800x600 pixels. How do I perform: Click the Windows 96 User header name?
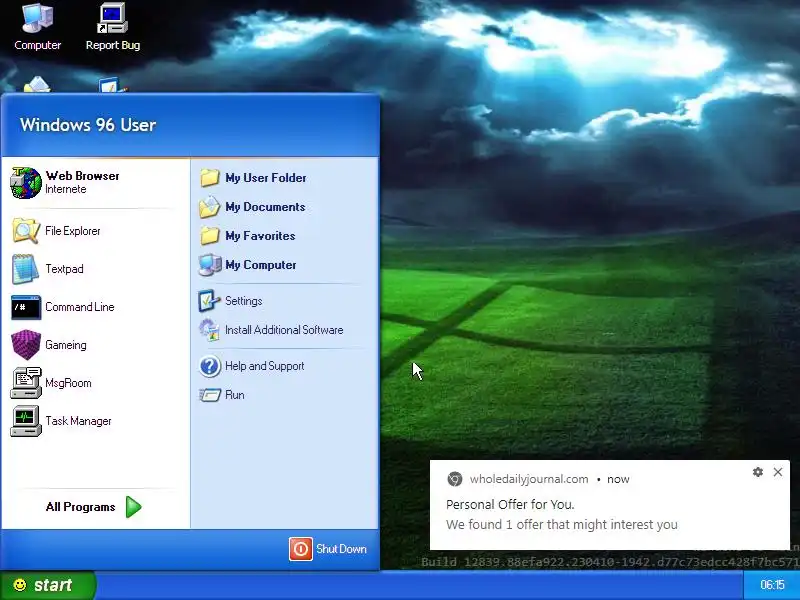[x=88, y=125]
